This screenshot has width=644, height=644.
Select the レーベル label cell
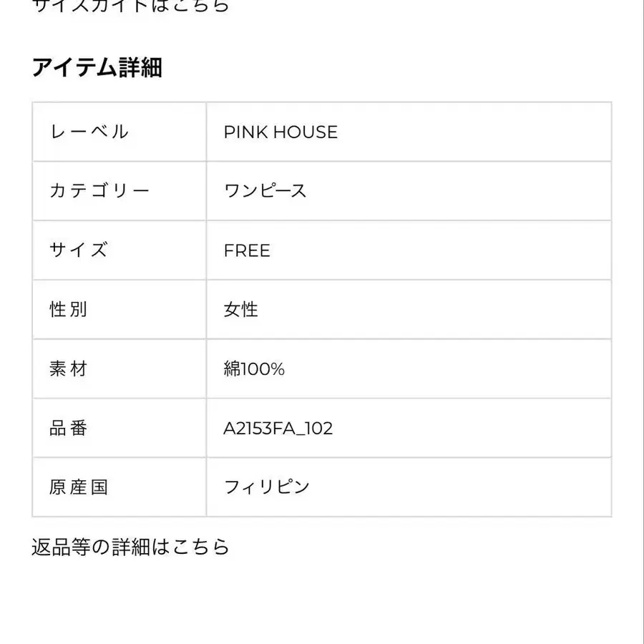(89, 132)
